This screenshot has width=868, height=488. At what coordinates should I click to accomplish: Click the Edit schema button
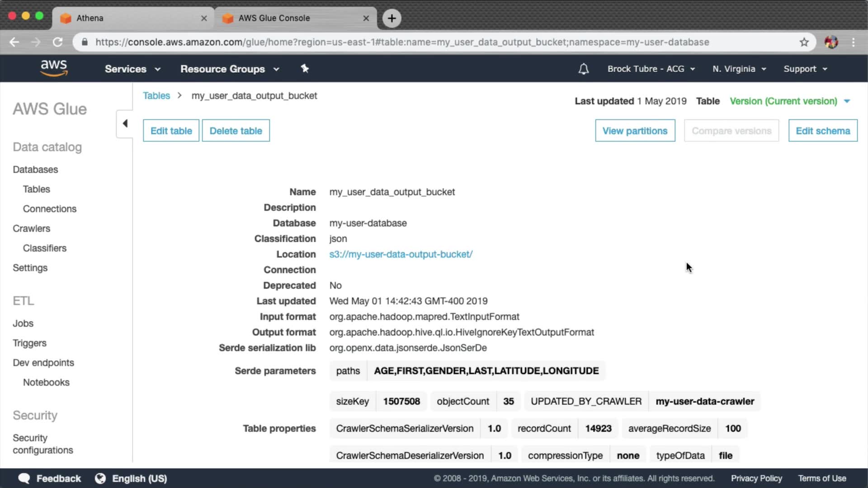822,131
